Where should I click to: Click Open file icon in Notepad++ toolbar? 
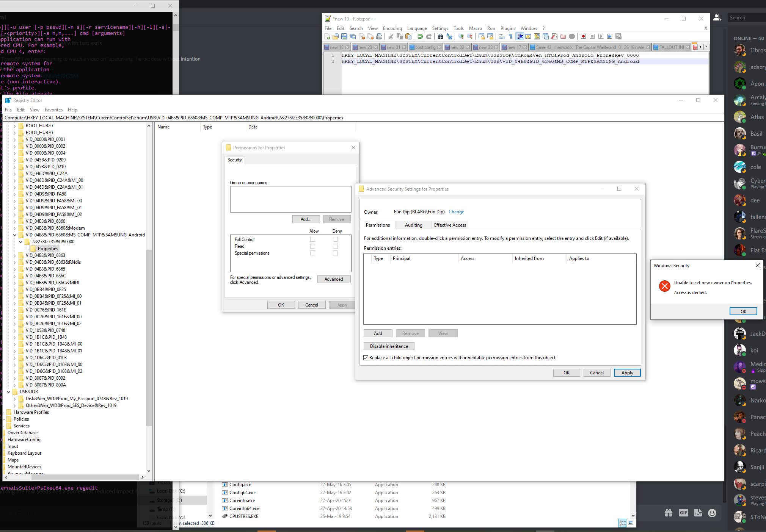(x=336, y=36)
